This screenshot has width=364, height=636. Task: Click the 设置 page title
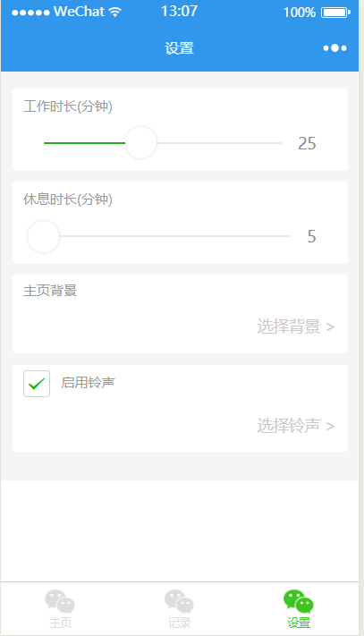(x=179, y=48)
